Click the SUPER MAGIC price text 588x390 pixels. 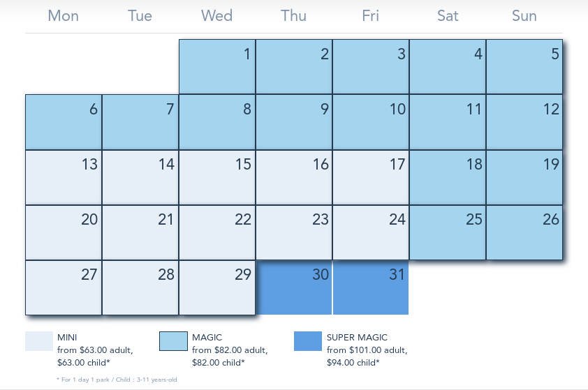point(367,350)
